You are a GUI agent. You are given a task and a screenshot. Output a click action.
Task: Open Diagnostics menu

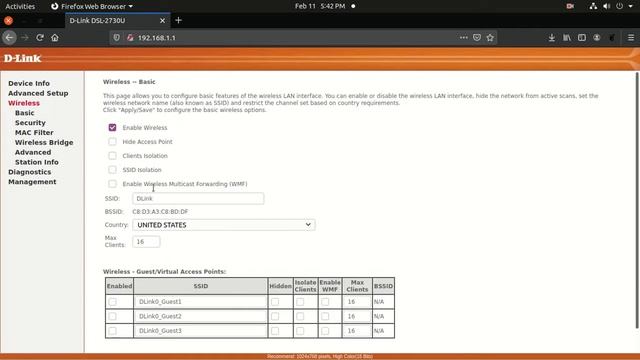(29, 172)
